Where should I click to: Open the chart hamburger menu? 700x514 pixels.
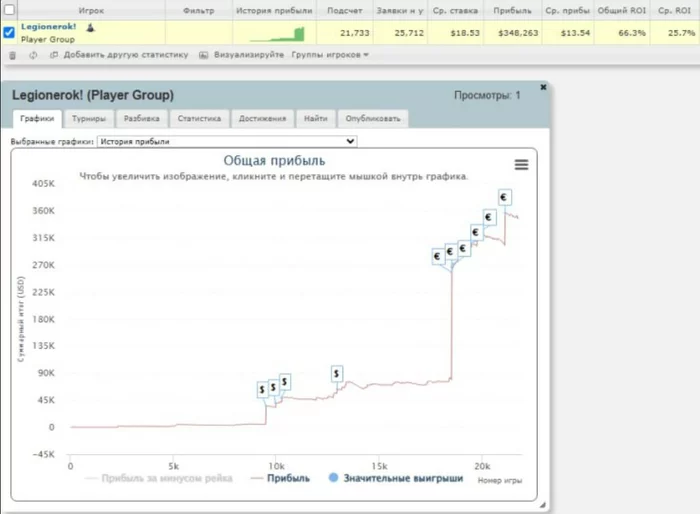pos(521,165)
